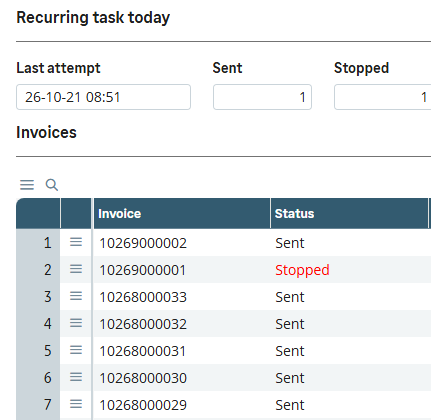Click the Invoices section heading
Image resolution: width=431 pixels, height=420 pixels.
46,132
